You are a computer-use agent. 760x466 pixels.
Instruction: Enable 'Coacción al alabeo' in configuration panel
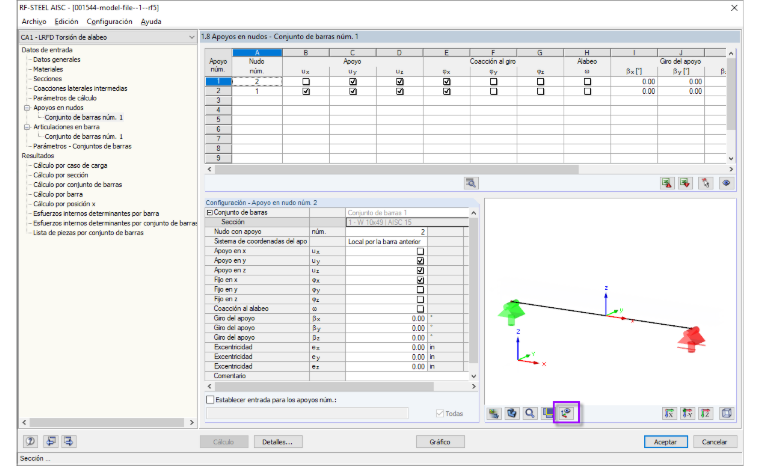click(x=420, y=309)
